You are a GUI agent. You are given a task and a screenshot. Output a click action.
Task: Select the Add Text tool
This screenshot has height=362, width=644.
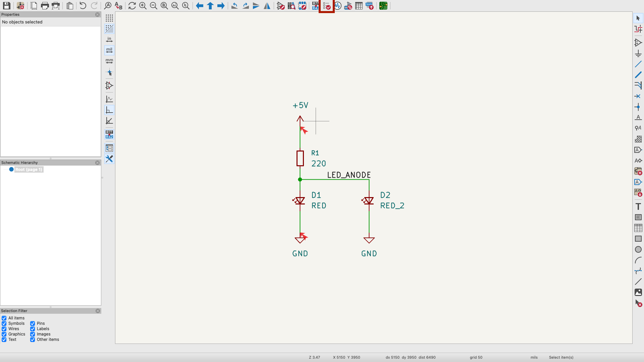point(638,206)
